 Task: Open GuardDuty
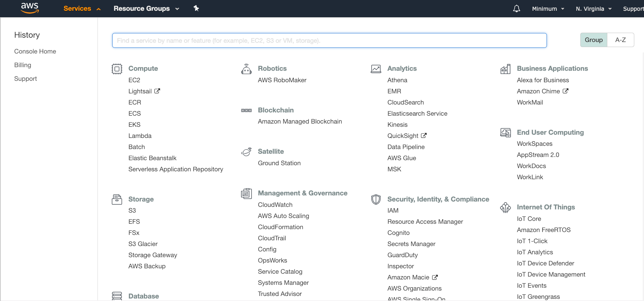click(403, 255)
